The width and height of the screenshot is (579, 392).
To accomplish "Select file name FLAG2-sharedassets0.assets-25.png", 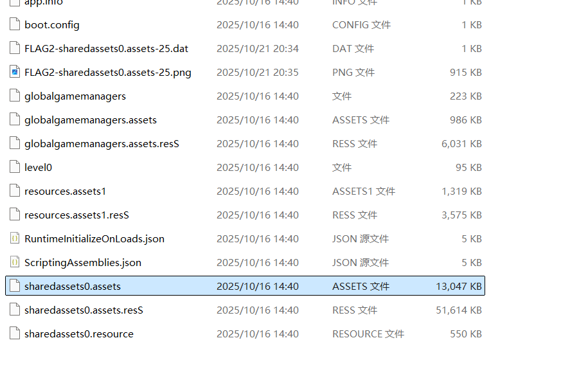I will 108,73.
